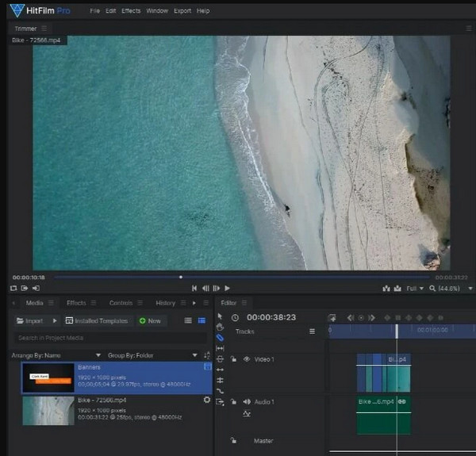Viewport: 476px width, 456px height.
Task: Open the File menu
Action: click(94, 10)
